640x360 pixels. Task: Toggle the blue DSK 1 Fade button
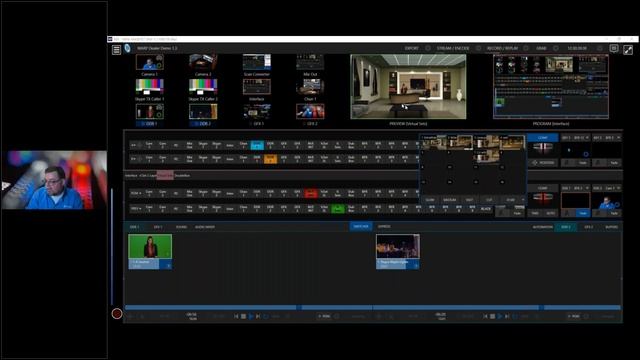[582, 213]
